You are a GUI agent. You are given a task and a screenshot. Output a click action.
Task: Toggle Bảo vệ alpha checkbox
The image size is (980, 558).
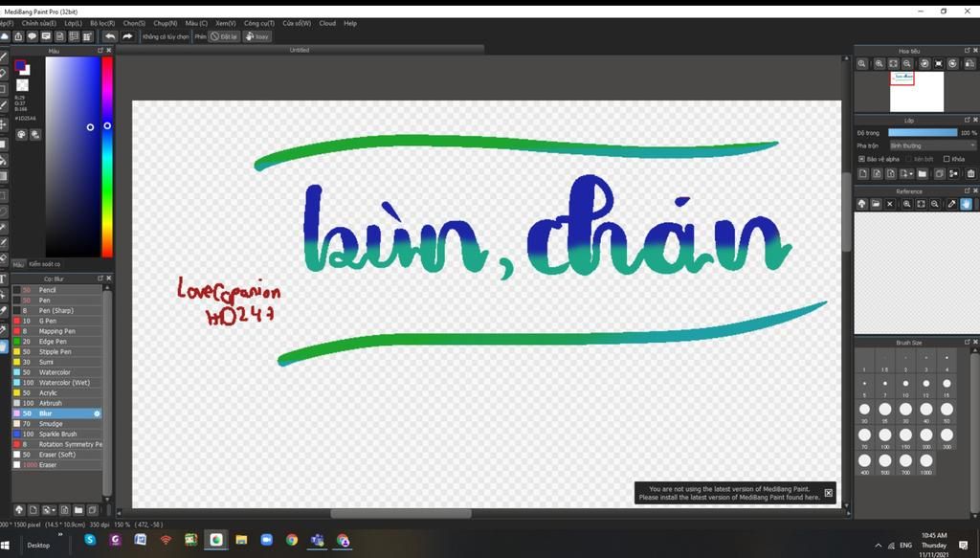pyautogui.click(x=861, y=159)
